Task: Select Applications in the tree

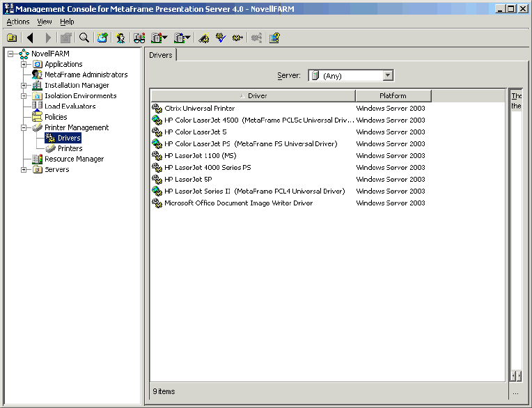Action: [63, 64]
